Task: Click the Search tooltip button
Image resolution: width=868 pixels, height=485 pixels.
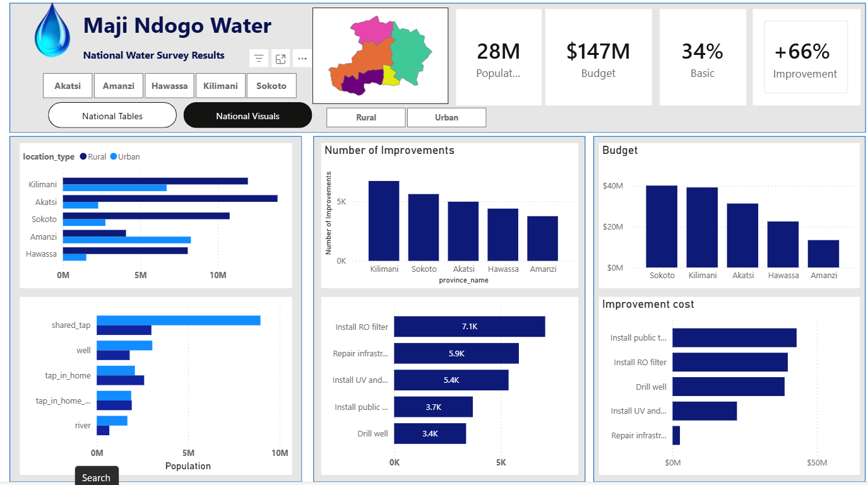Action: pyautogui.click(x=97, y=476)
